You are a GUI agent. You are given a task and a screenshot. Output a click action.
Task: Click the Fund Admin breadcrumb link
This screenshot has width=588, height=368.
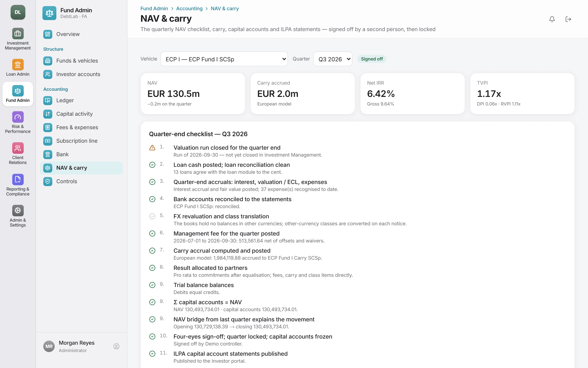click(154, 9)
